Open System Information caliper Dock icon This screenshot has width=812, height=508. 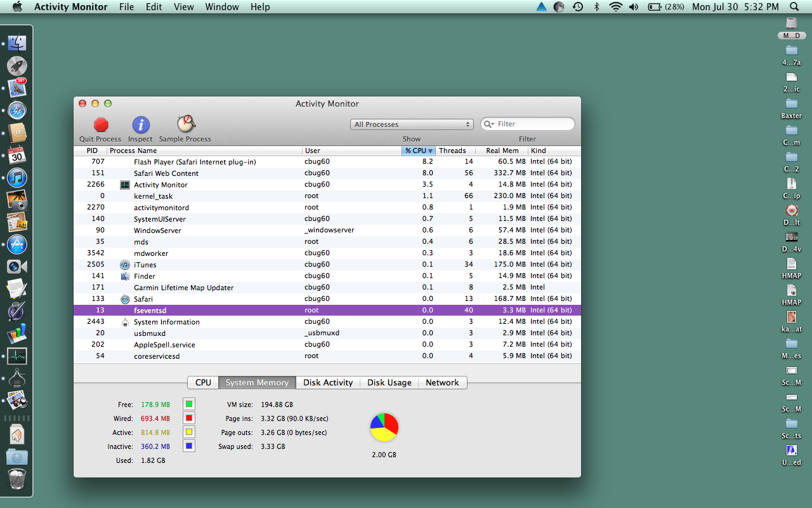click(x=17, y=377)
